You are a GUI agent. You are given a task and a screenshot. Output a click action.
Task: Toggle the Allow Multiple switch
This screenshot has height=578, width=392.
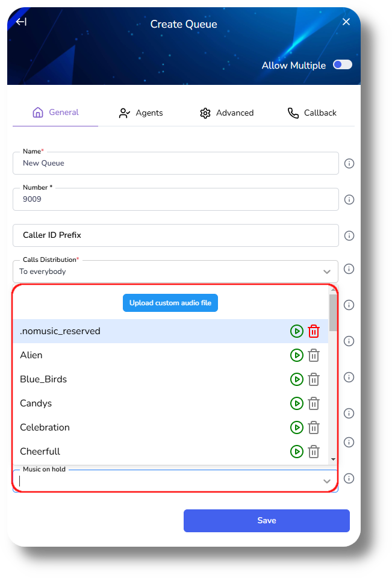pyautogui.click(x=343, y=65)
